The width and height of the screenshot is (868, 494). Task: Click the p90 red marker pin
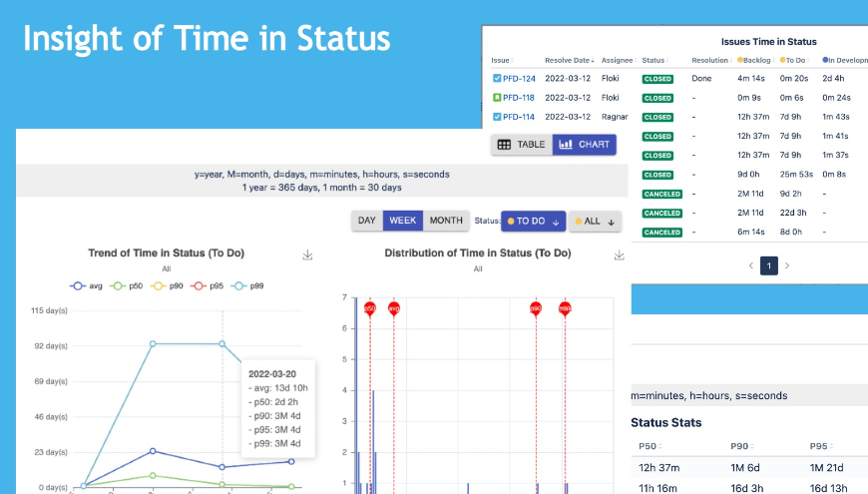[x=536, y=308]
